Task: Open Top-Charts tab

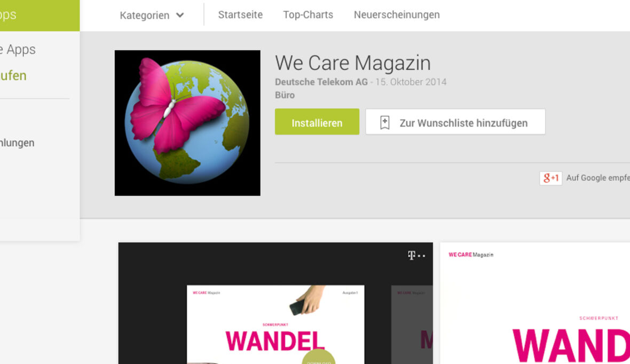Action: [x=308, y=15]
